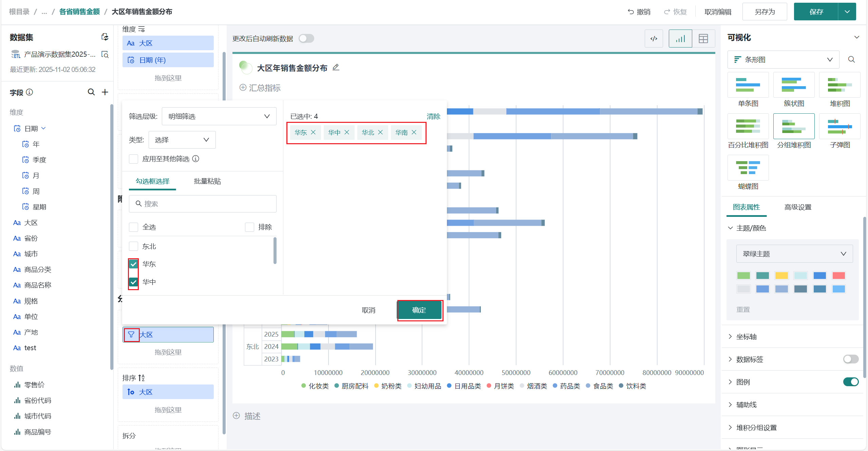Click the 确定 button
868x451 pixels.
click(x=419, y=310)
